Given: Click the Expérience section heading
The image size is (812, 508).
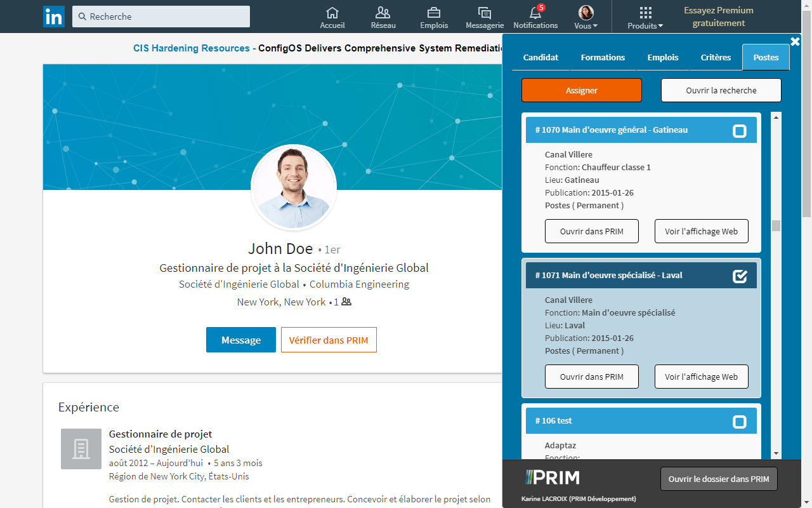Looking at the screenshot, I should pyautogui.click(x=89, y=407).
